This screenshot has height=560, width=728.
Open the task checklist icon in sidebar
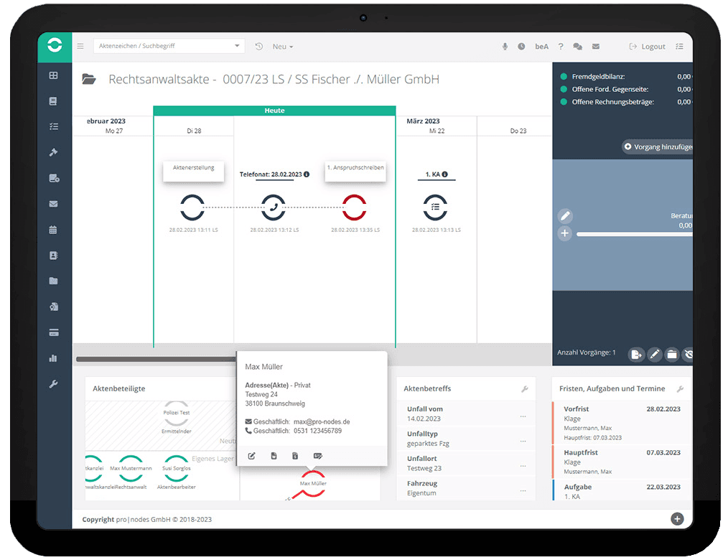[x=53, y=126]
